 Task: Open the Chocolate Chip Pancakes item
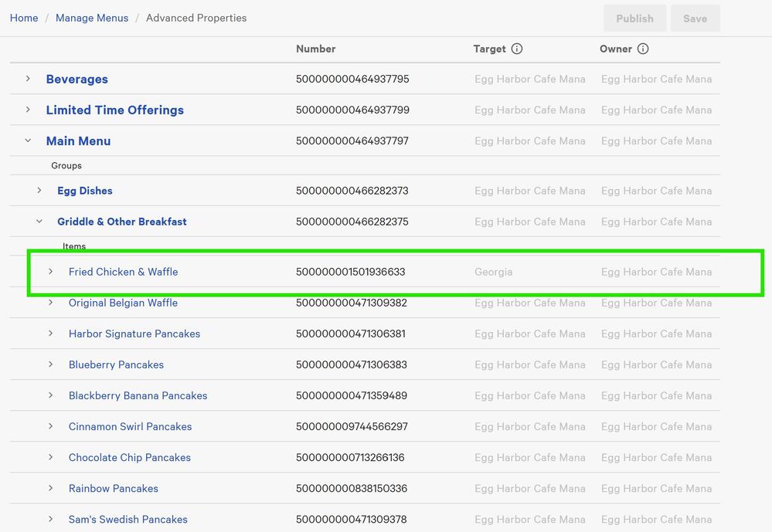(x=129, y=457)
